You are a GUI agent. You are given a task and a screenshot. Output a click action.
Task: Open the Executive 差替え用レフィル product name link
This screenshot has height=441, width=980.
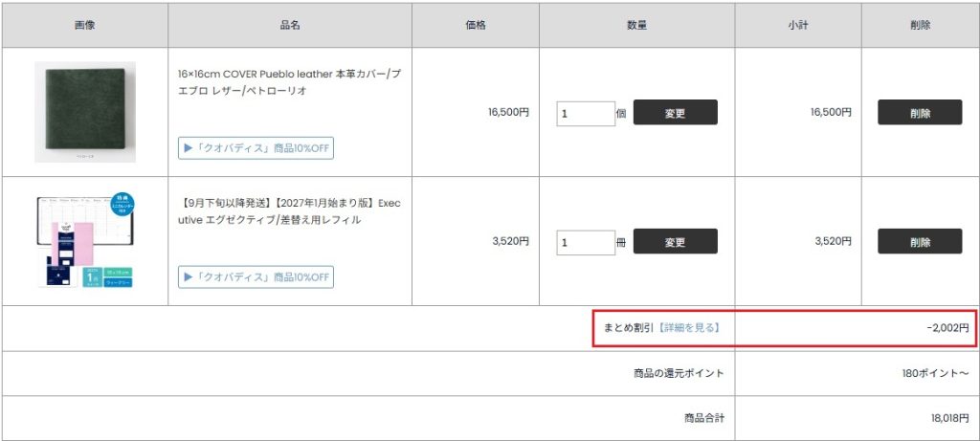point(289,211)
